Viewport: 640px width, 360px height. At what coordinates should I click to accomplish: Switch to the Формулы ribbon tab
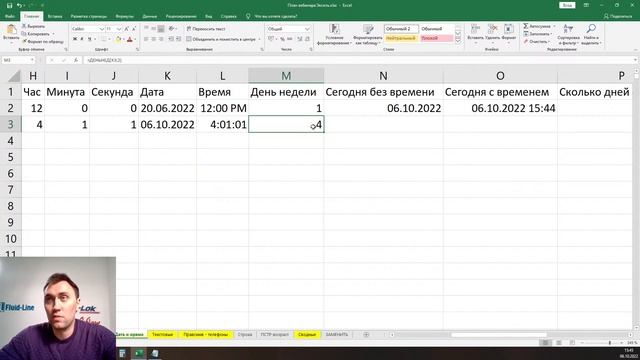point(124,16)
